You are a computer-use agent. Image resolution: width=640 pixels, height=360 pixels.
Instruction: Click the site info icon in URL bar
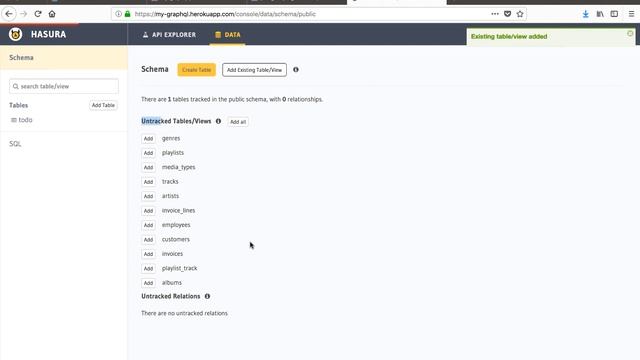pyautogui.click(x=118, y=14)
